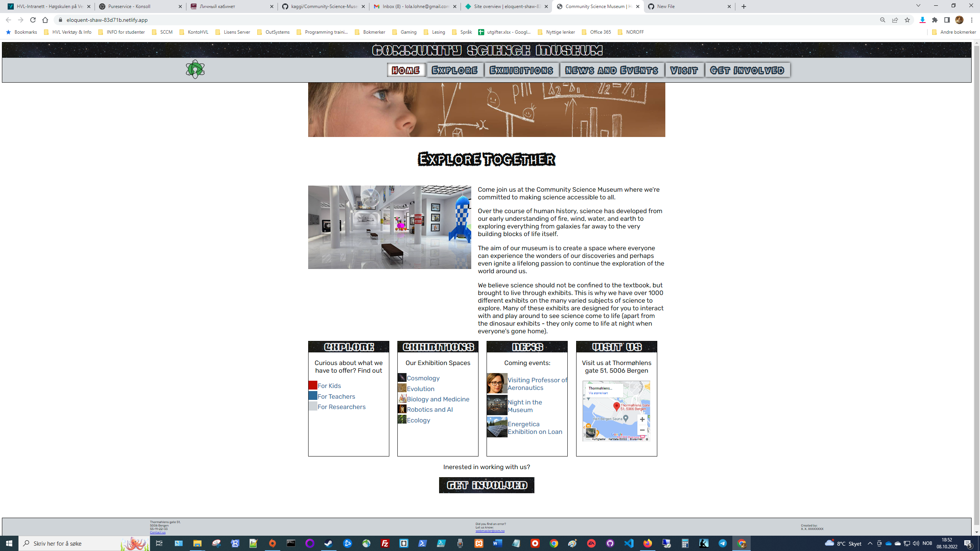980x551 pixels.
Task: Open Telegram from the taskbar
Action: pos(722,543)
